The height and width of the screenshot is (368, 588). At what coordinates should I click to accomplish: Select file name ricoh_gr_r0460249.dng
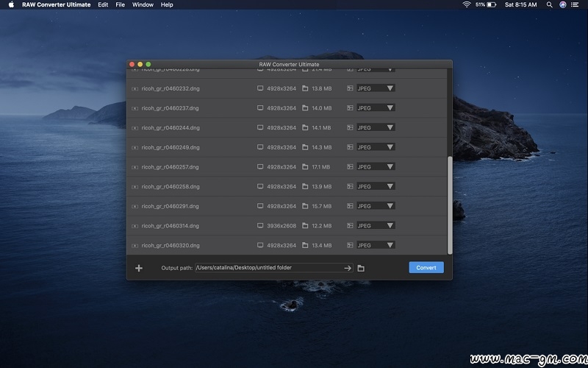pos(171,148)
